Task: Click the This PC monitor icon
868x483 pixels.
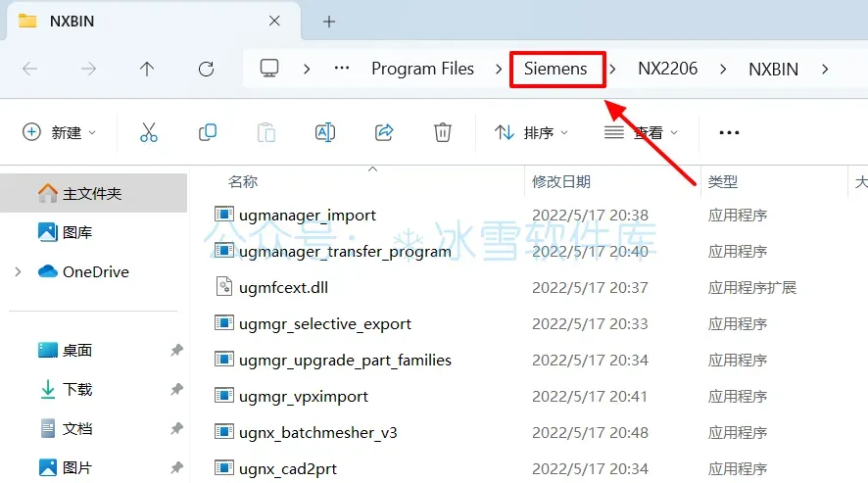Action: click(x=269, y=69)
